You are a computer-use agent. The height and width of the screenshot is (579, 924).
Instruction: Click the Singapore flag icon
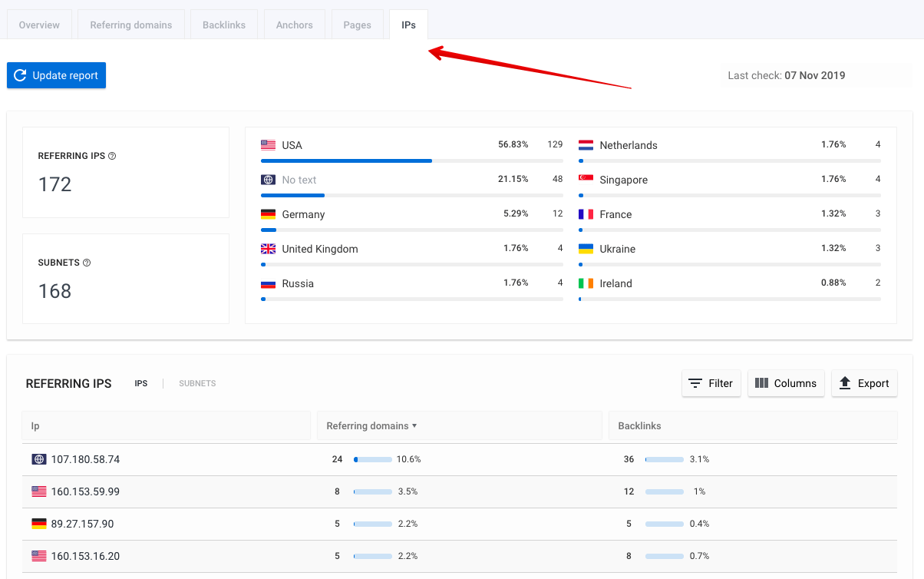586,179
